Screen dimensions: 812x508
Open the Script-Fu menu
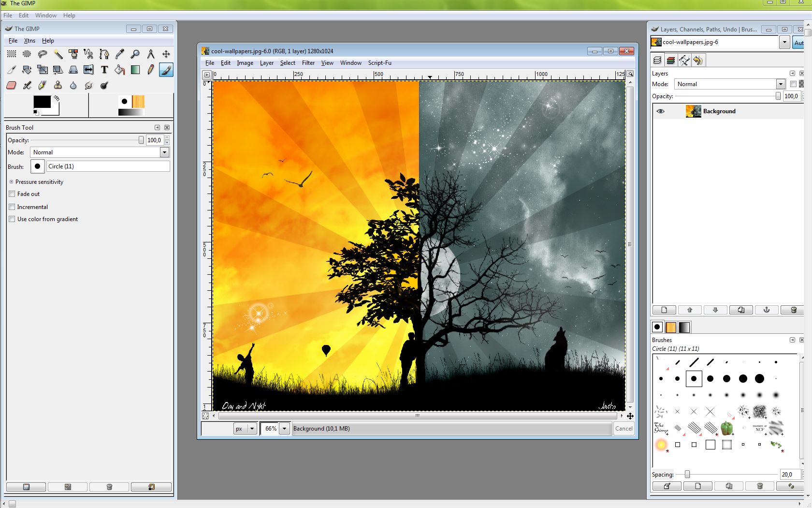pyautogui.click(x=380, y=63)
